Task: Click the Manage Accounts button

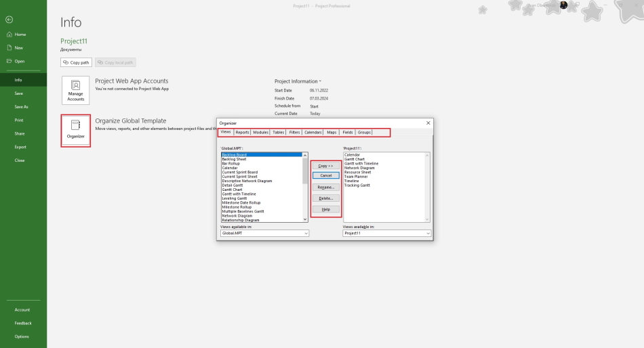Action: [x=75, y=90]
